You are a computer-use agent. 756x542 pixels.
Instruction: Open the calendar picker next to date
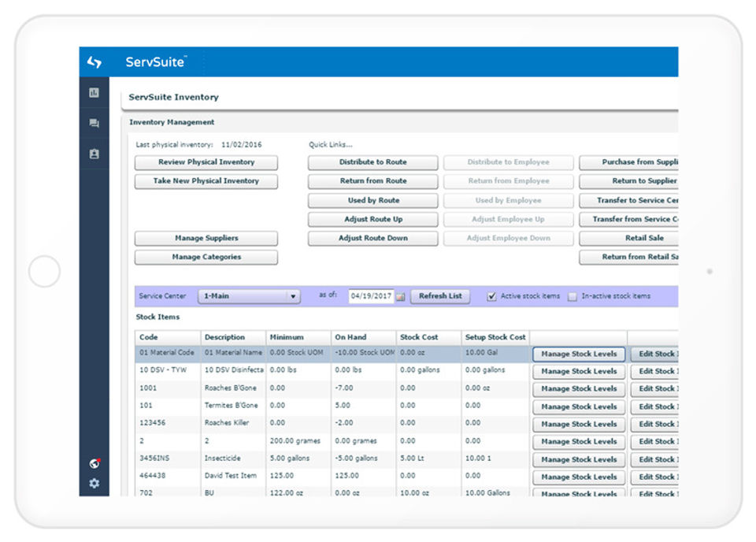(x=400, y=296)
